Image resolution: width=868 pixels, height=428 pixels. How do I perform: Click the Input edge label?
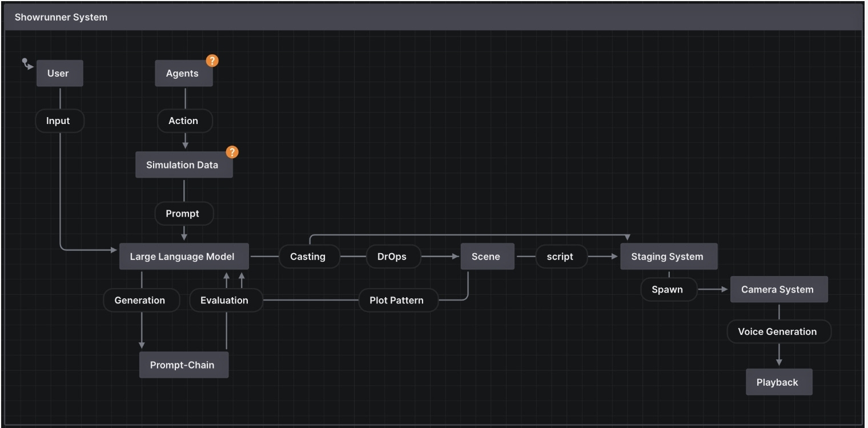click(x=59, y=121)
